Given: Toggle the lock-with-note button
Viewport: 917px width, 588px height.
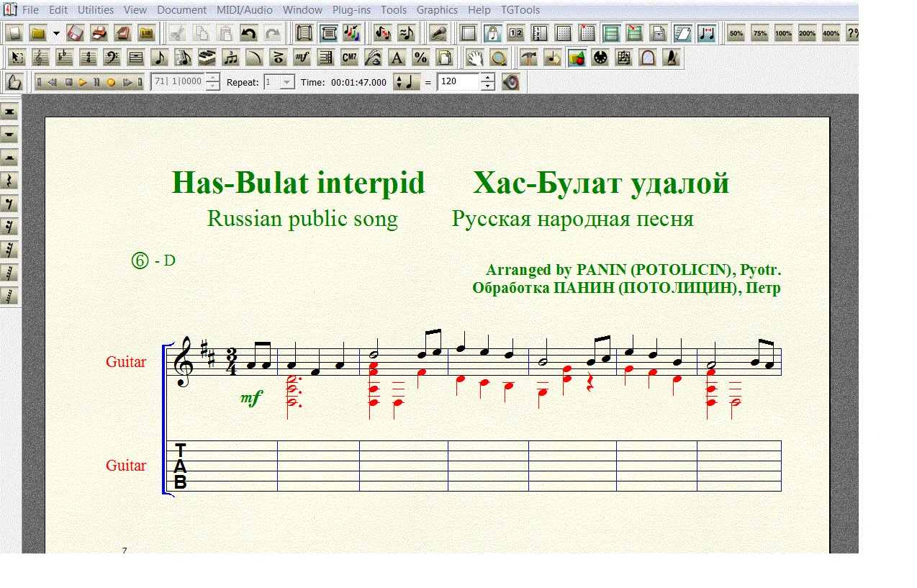Looking at the screenshot, I should (x=492, y=33).
